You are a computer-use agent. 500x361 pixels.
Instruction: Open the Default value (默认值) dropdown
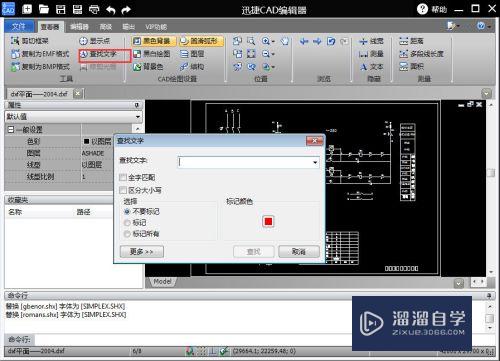pos(138,117)
